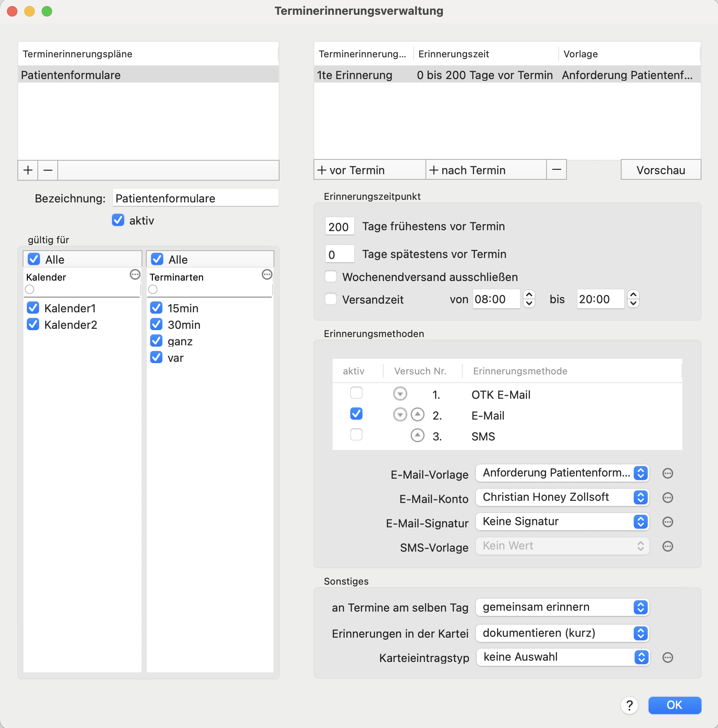Select radio button under Kalender header
Image resolution: width=718 pixels, height=728 pixels.
point(30,289)
